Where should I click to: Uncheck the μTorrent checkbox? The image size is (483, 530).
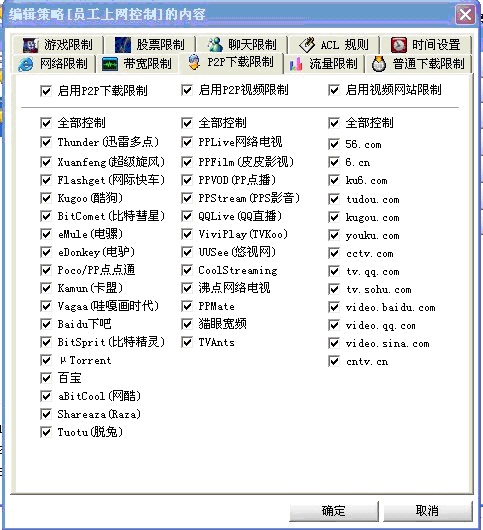[x=46, y=360]
